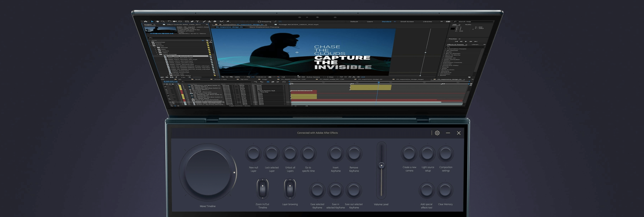
Task: Select the Eraser tool
Action: (x=215, y=22)
